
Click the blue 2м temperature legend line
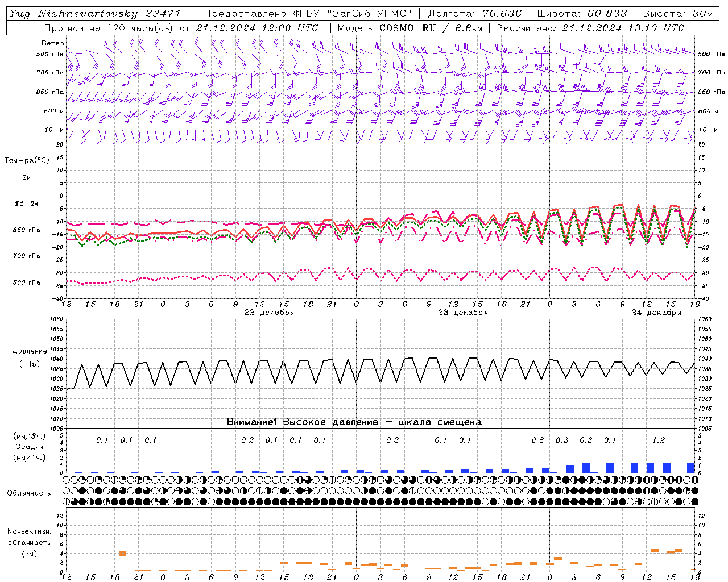click(x=26, y=184)
